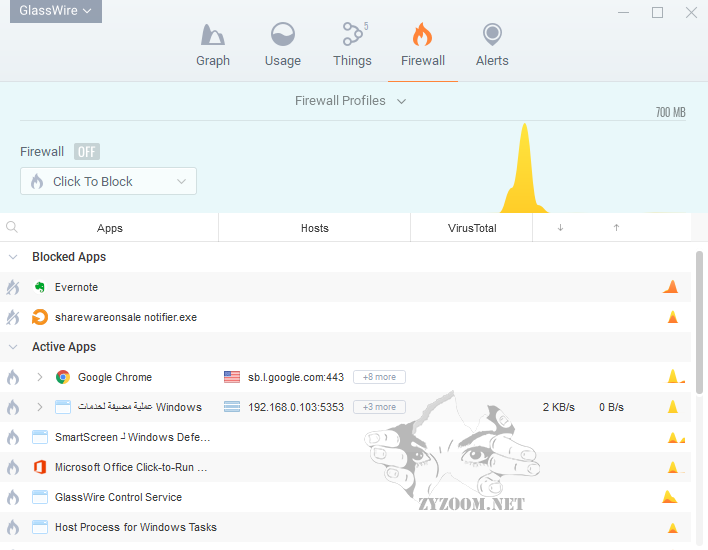Expand the Windows services host row

[x=40, y=407]
